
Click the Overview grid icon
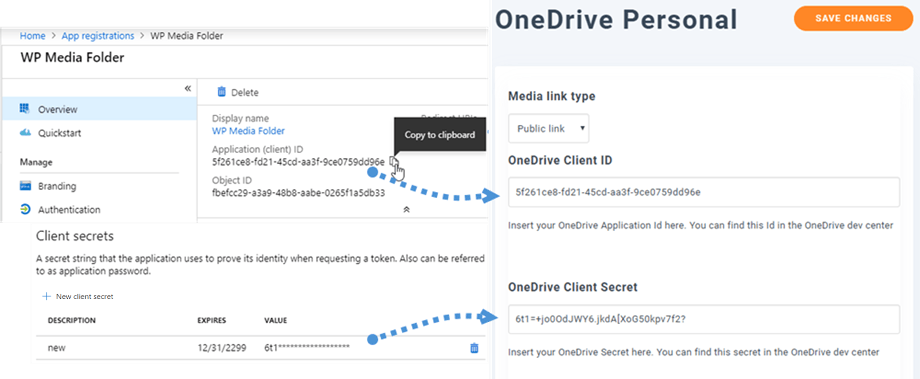click(x=25, y=109)
